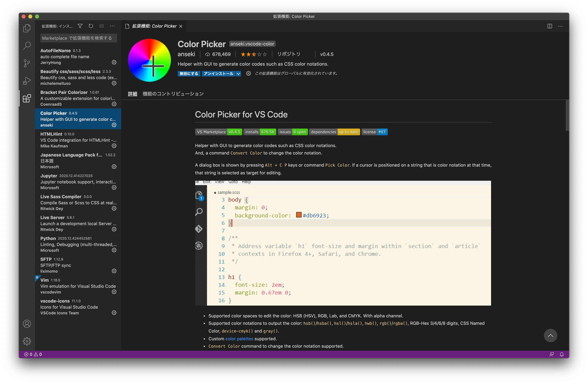This screenshot has height=383, width=588.
Task: Open the installs 678.5K badge
Action: click(x=260, y=132)
